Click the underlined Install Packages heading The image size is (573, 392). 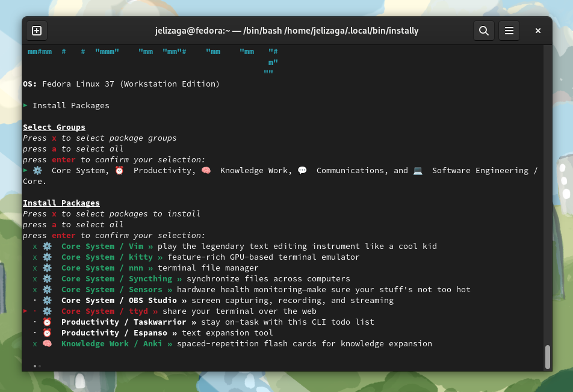[x=61, y=203]
